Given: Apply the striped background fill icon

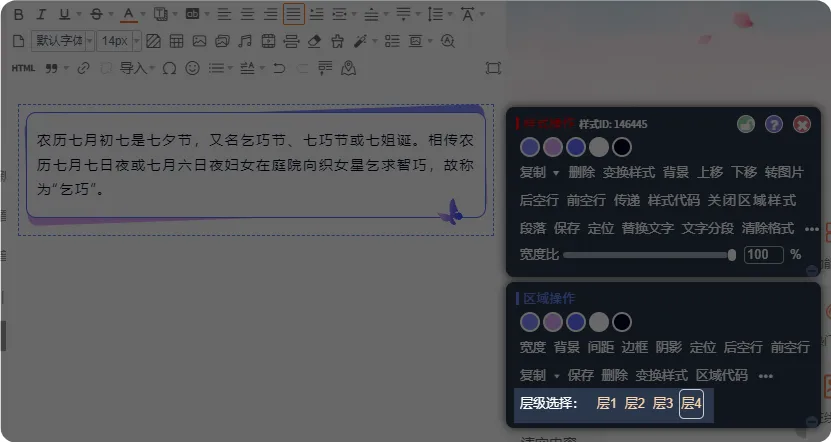Looking at the screenshot, I should 153,41.
